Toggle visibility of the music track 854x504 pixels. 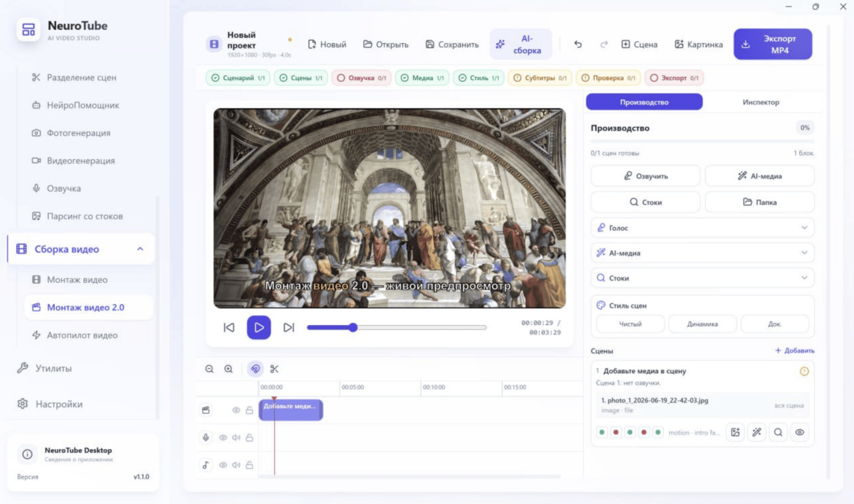pyautogui.click(x=223, y=465)
